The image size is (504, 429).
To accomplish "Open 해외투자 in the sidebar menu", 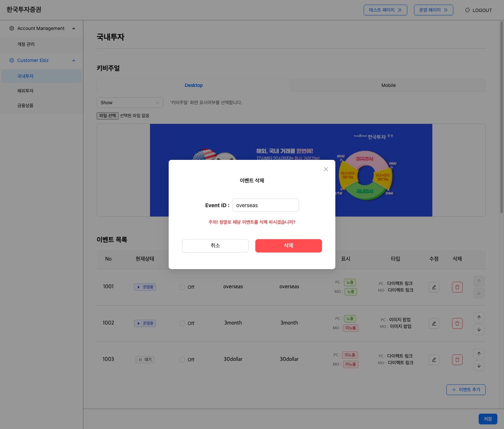I will (25, 91).
